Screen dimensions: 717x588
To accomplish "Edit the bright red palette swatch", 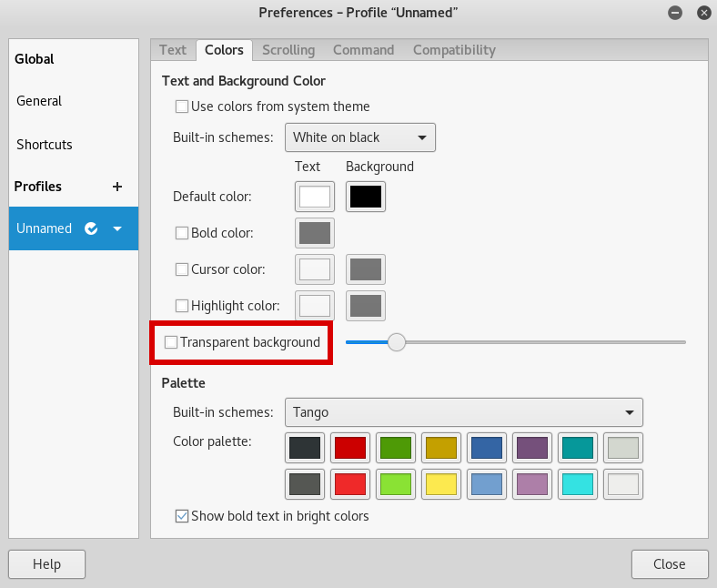I will coord(350,484).
